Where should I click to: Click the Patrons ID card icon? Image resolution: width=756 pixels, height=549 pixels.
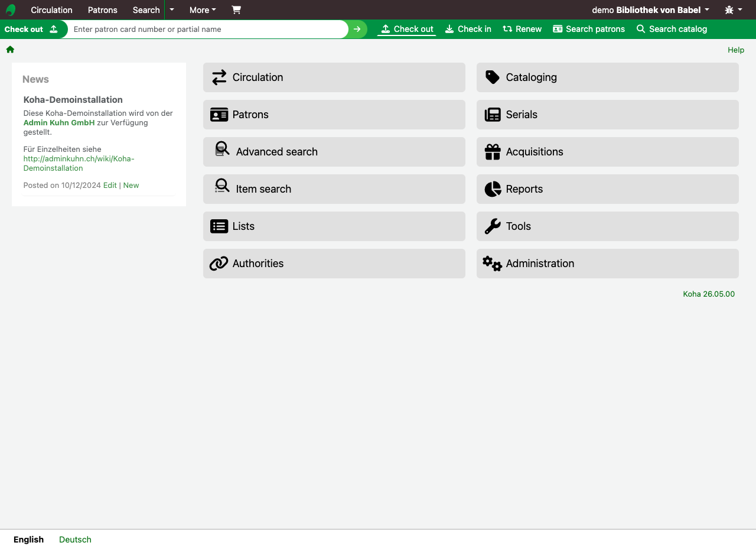[x=219, y=115]
